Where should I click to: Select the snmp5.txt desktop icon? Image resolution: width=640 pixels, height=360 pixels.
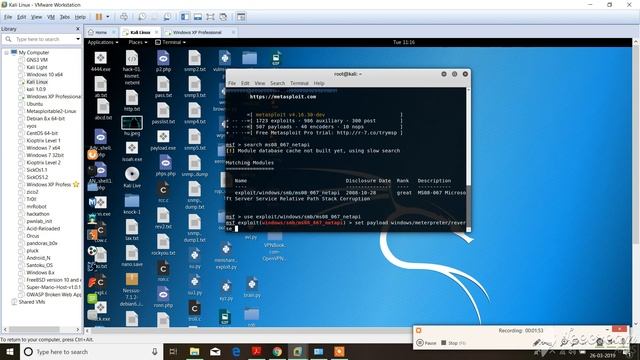[x=195, y=140]
